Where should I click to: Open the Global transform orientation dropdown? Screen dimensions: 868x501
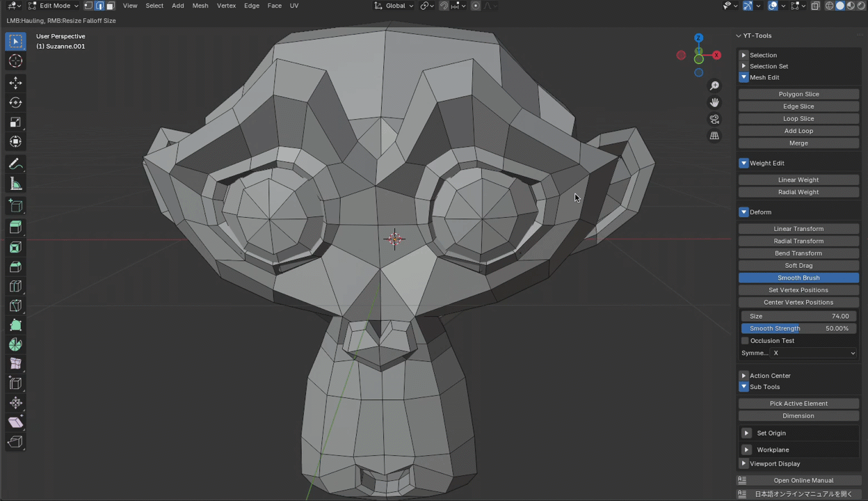coord(394,6)
